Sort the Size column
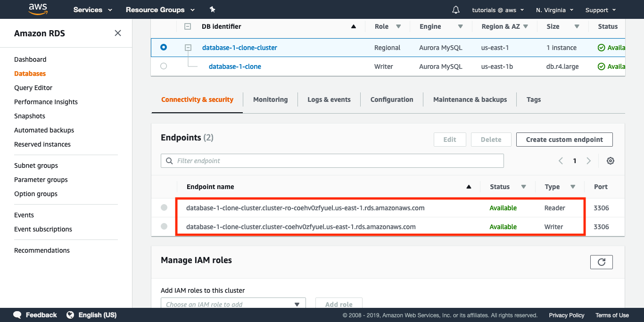Viewport: 644px width, 322px height. (577, 26)
